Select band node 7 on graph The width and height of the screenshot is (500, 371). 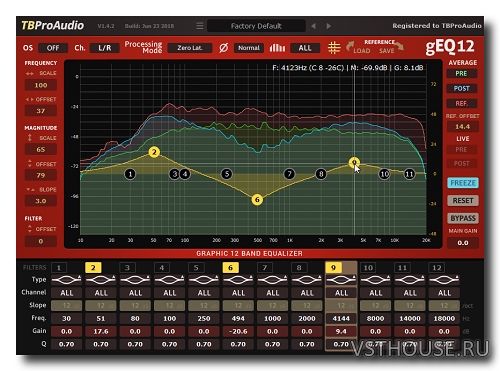(x=289, y=174)
